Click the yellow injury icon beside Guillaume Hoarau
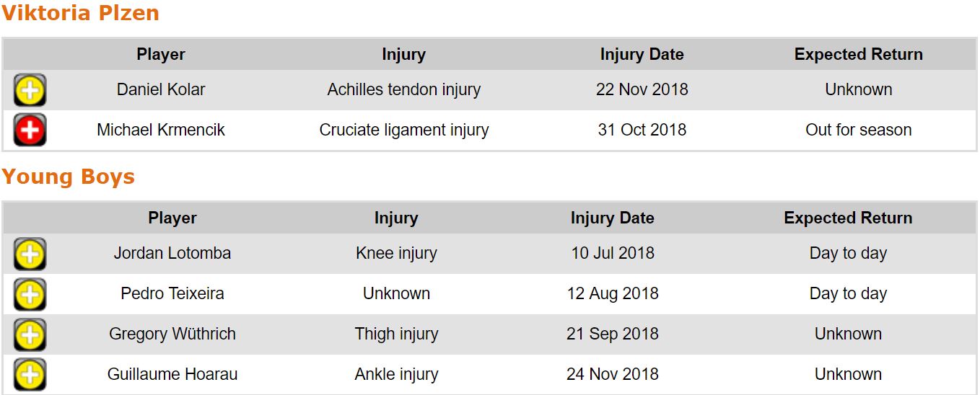Image resolution: width=980 pixels, height=395 pixels. pos(30,375)
